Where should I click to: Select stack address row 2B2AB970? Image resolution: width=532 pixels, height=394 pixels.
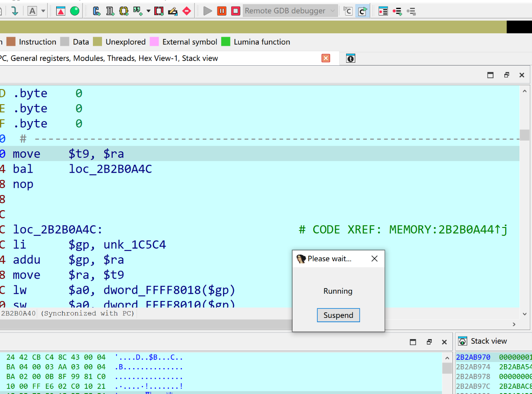pyautogui.click(x=494, y=357)
